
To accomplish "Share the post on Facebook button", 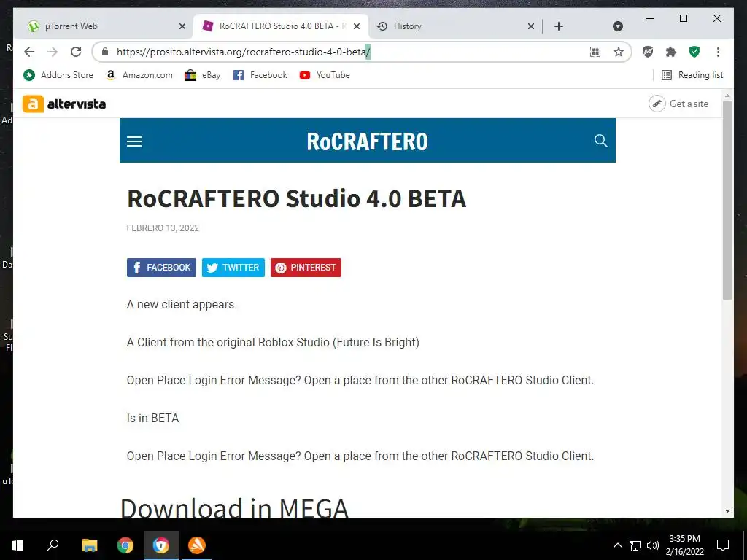I will (x=161, y=268).
